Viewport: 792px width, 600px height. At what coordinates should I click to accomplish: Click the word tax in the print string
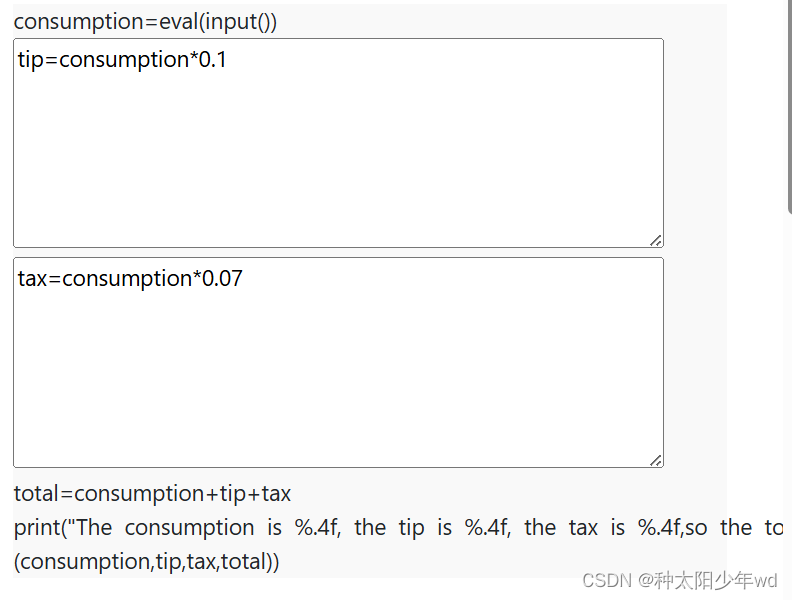tap(583, 528)
